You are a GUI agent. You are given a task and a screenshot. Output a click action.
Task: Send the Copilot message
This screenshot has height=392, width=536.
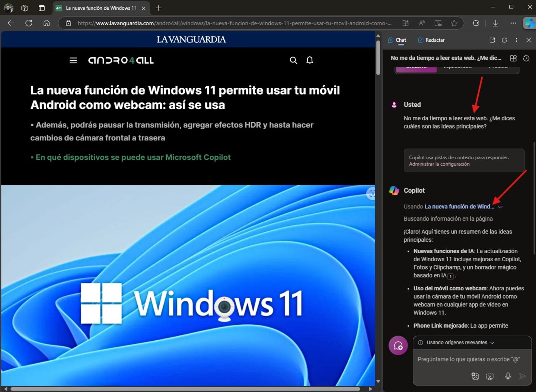point(523,376)
